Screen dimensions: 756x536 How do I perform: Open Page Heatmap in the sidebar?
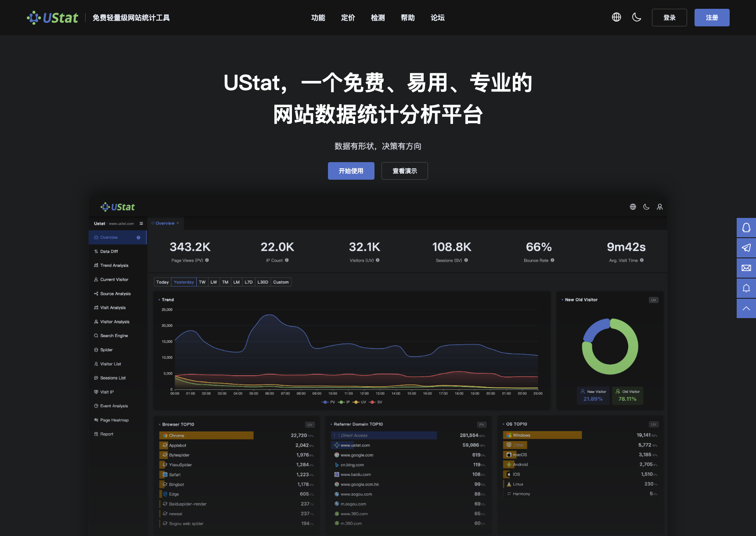click(117, 420)
